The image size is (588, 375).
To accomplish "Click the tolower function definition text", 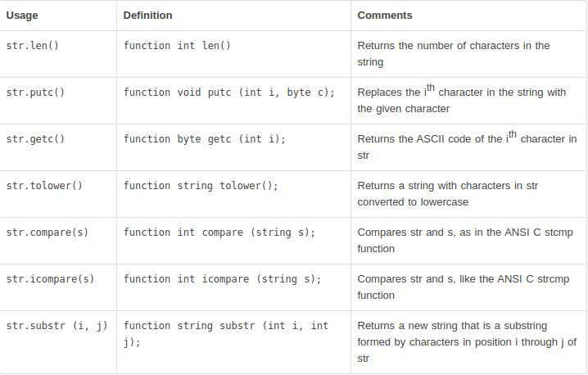I will [x=201, y=186].
